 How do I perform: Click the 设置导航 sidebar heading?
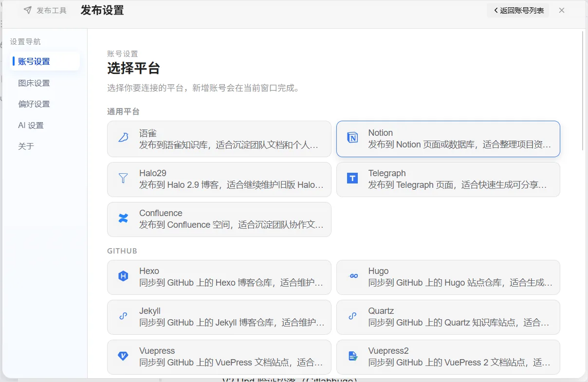tap(25, 42)
